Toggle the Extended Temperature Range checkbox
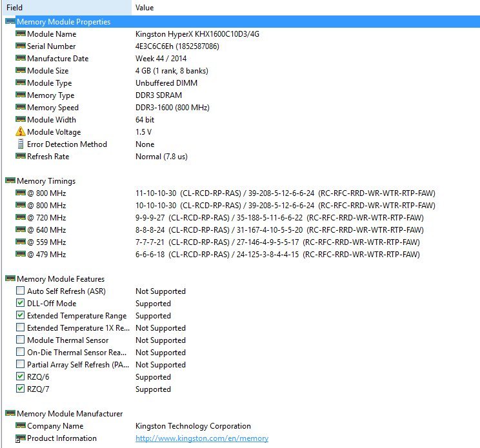This screenshot has height=448, width=480. coord(20,315)
